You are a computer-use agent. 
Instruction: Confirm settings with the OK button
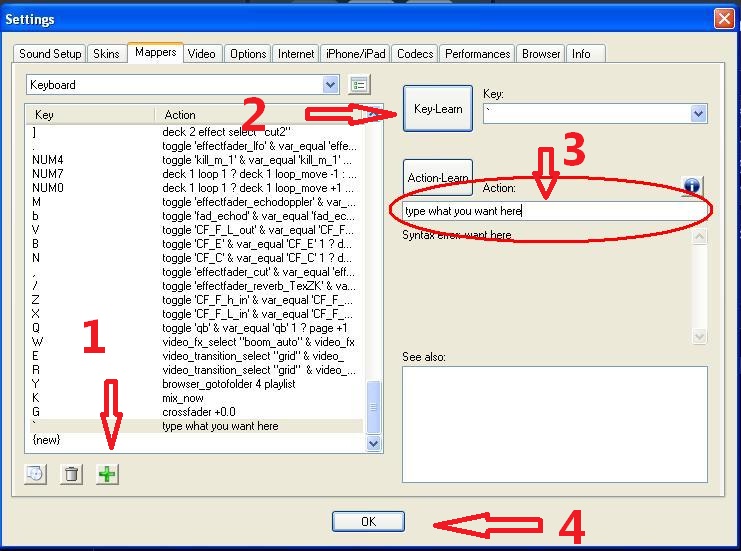point(368,521)
